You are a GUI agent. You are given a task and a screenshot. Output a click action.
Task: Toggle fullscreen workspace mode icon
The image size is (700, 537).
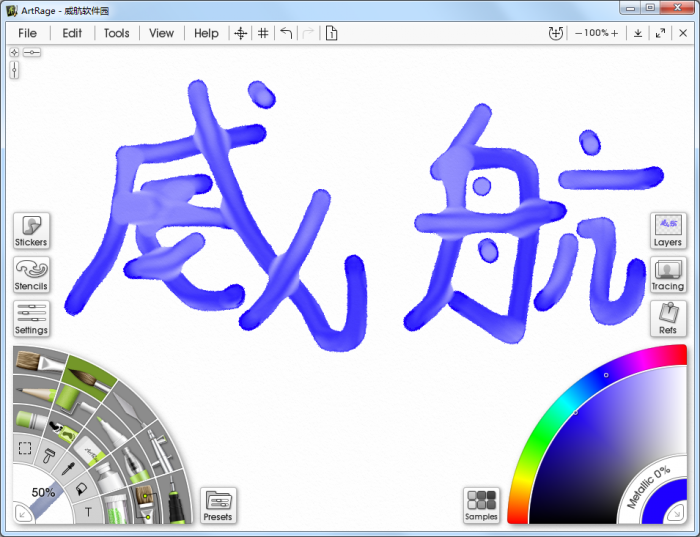[660, 33]
